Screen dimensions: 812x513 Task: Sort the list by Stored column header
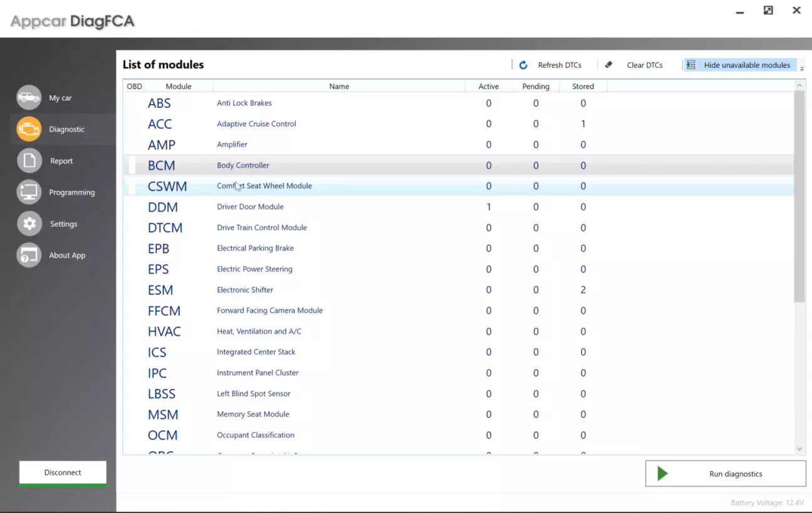point(583,86)
